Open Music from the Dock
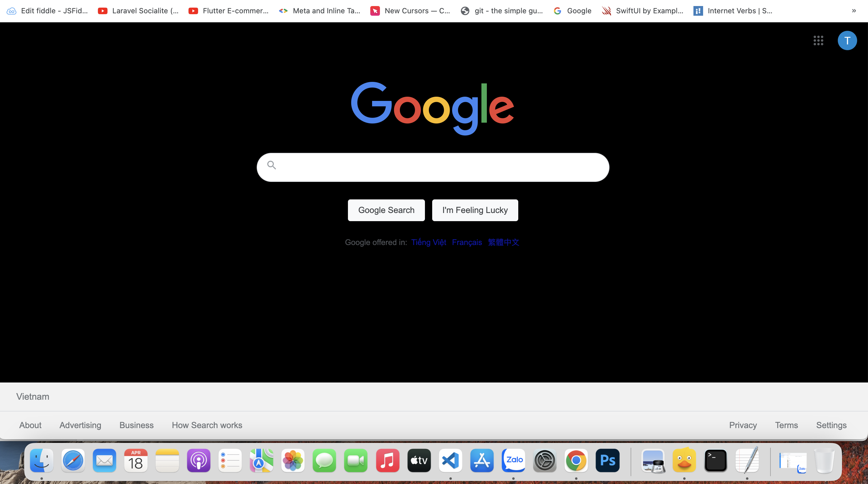868x484 pixels. pyautogui.click(x=387, y=460)
